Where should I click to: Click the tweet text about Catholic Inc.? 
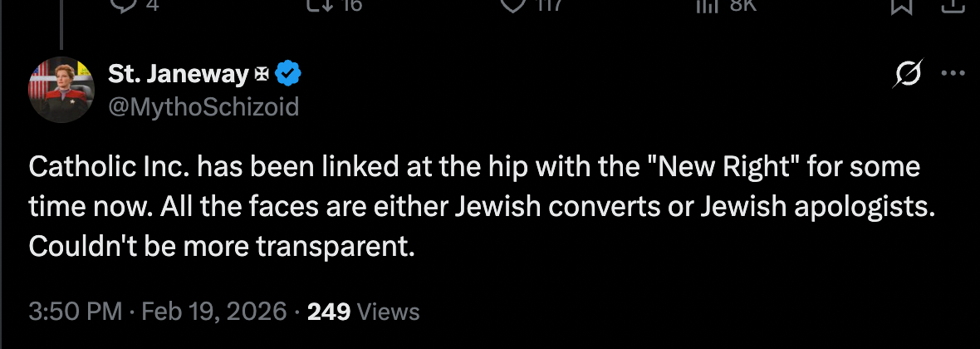point(473,206)
